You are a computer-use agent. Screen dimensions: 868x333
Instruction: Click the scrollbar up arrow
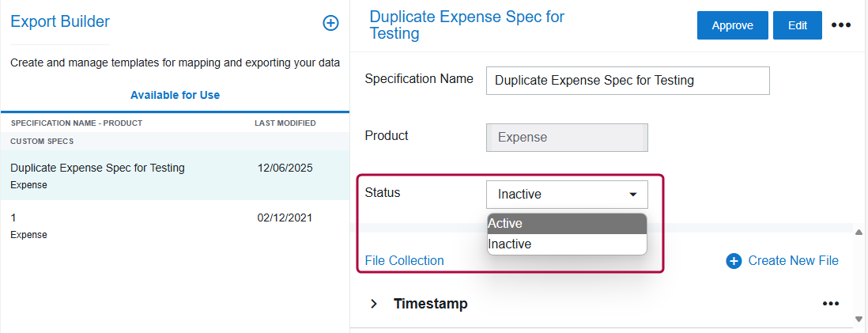(x=859, y=233)
